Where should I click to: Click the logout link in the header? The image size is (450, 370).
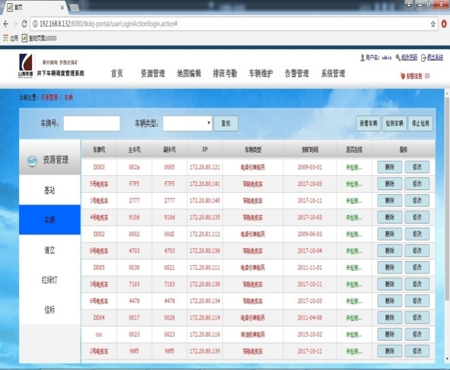[432, 58]
